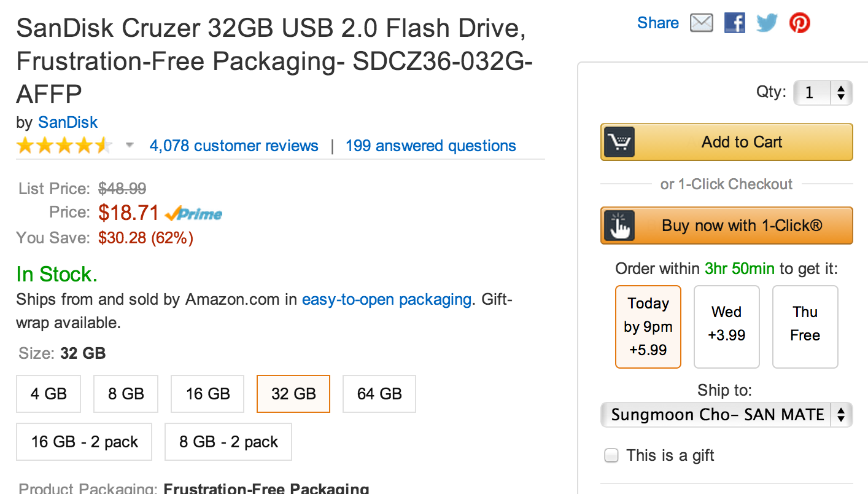Select the 16 GB - 2 pack option

coord(84,442)
